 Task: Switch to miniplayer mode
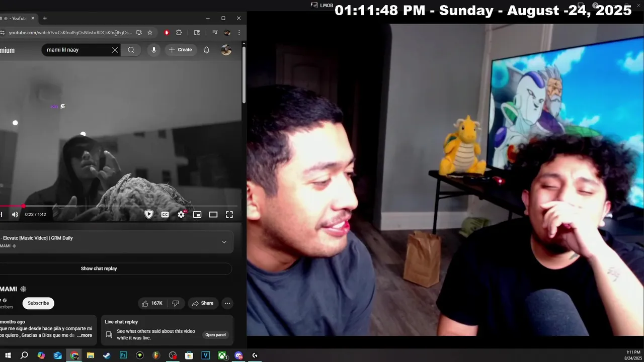pos(197,215)
